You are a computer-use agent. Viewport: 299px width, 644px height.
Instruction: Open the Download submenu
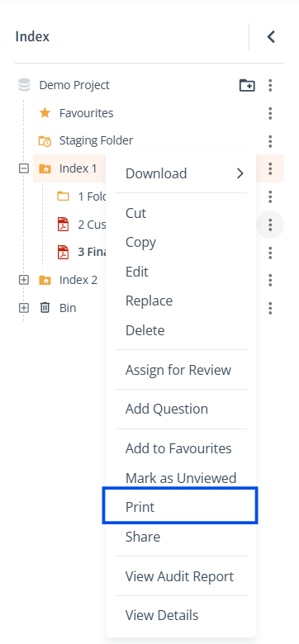click(181, 173)
